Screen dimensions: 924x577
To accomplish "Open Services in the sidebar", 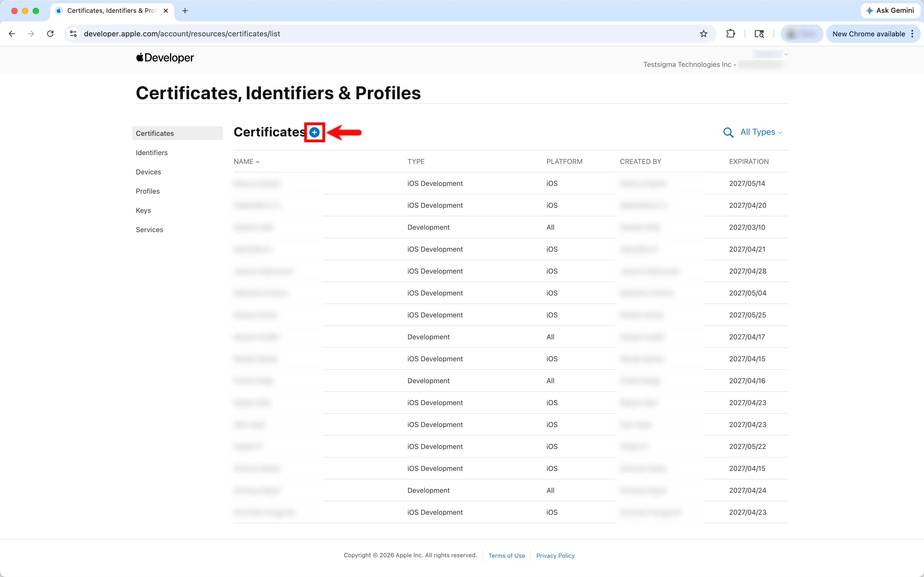I will (x=149, y=230).
